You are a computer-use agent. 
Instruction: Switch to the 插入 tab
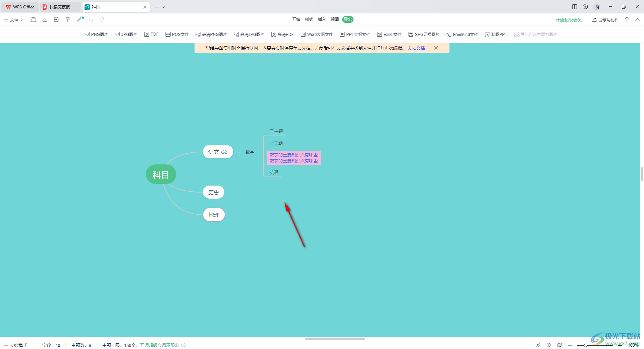tap(322, 19)
